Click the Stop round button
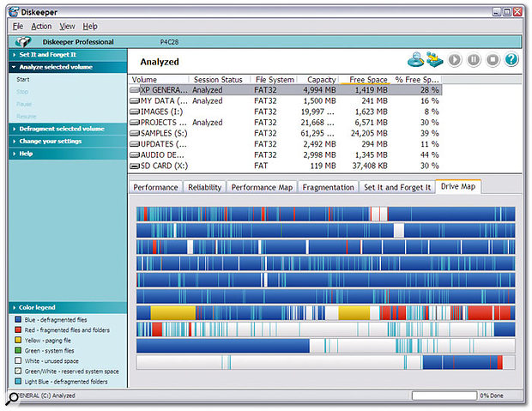 coord(493,60)
